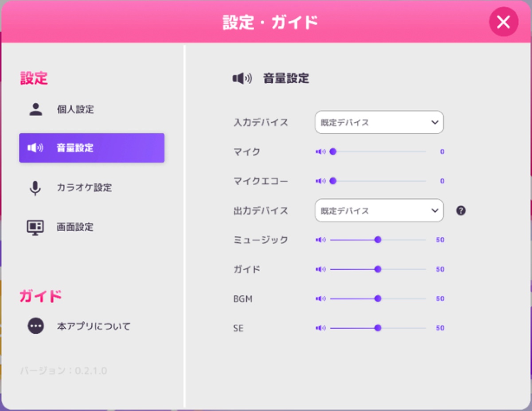Viewport: 532px width, 411px height.
Task: Mute the BGM speaker icon
Action: (x=321, y=299)
